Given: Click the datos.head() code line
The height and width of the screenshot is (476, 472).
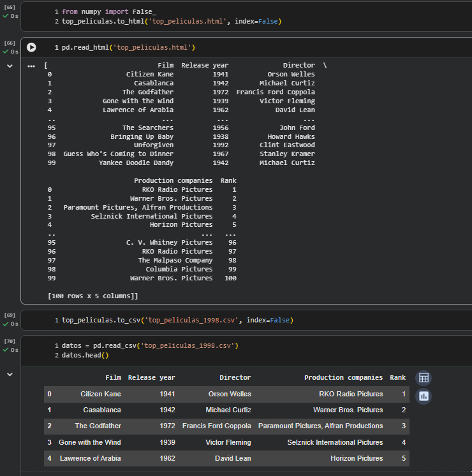Looking at the screenshot, I should pyautogui.click(x=85, y=355).
